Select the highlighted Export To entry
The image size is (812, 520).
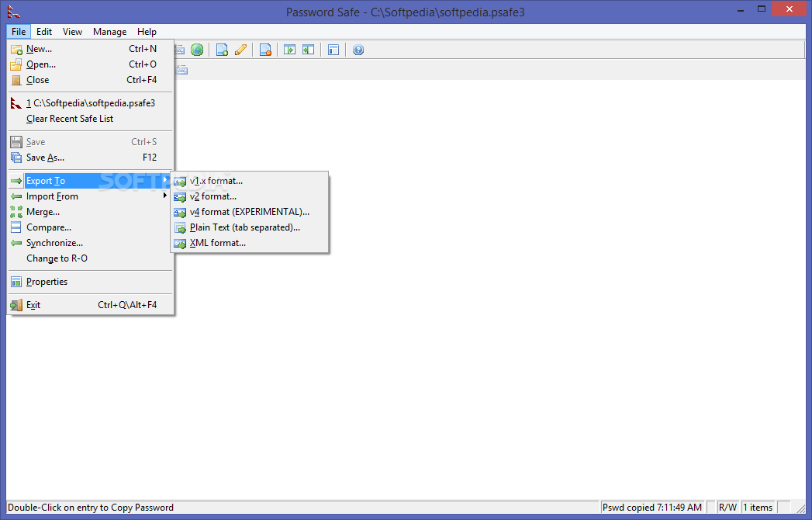point(91,181)
